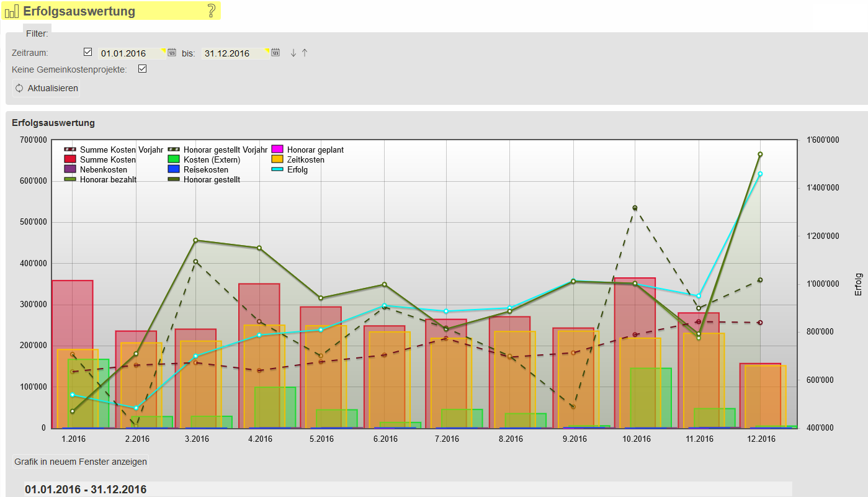Open the start date calendar picker
Screen dimensions: 868x497
tap(172, 53)
